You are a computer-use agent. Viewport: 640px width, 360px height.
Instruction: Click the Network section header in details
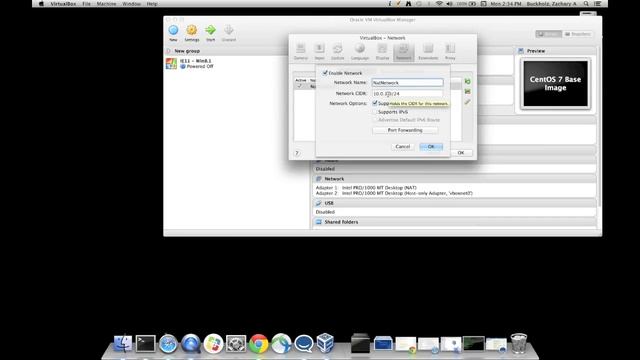pos(454,179)
